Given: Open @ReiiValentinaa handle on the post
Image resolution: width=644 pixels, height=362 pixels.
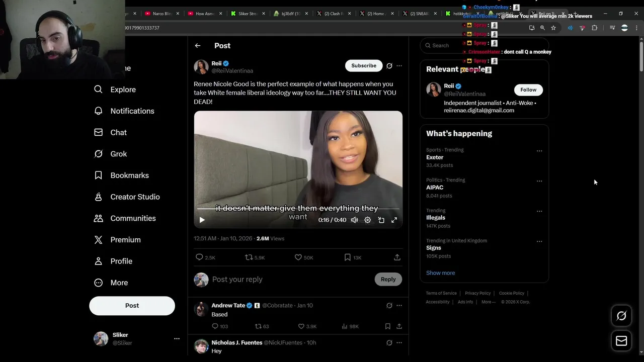Looking at the screenshot, I should (x=232, y=71).
